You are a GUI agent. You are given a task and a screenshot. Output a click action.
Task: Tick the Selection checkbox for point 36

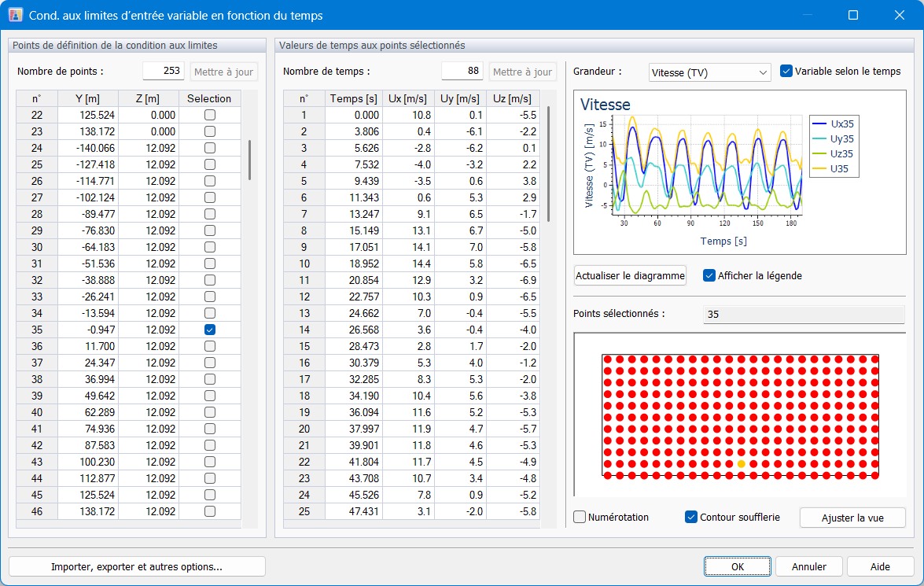tap(210, 346)
